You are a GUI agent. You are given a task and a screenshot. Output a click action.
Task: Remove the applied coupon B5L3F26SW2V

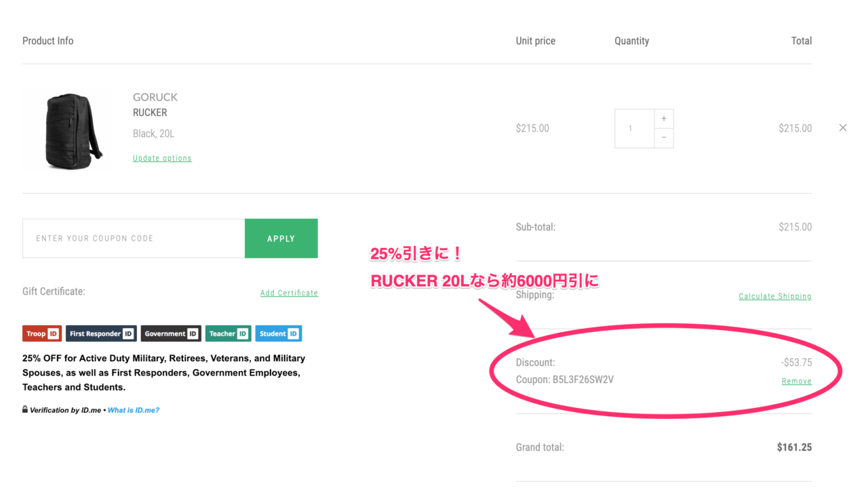(797, 381)
